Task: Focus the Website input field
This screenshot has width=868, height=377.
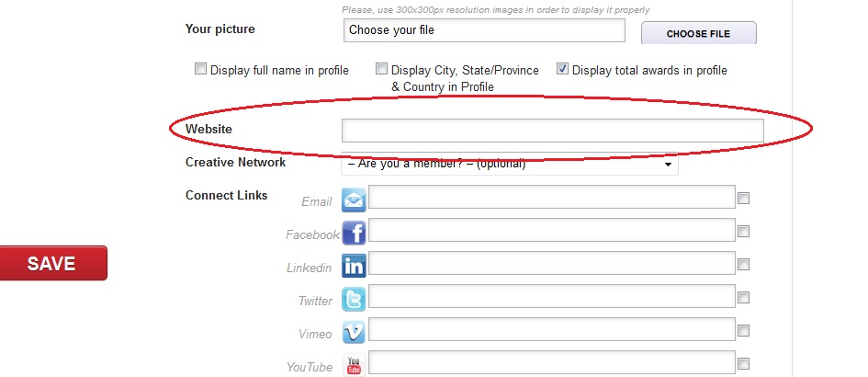Action: point(552,131)
